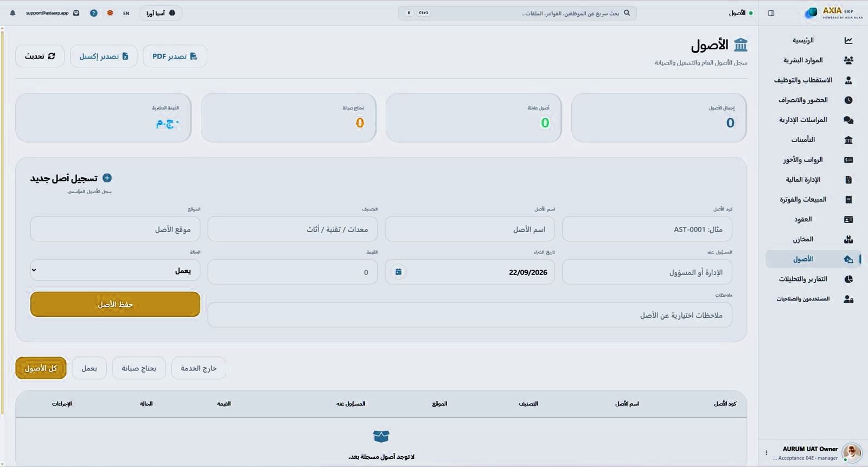The width and height of the screenshot is (868, 467).
Task: Click the support mail icon
Action: tap(76, 13)
